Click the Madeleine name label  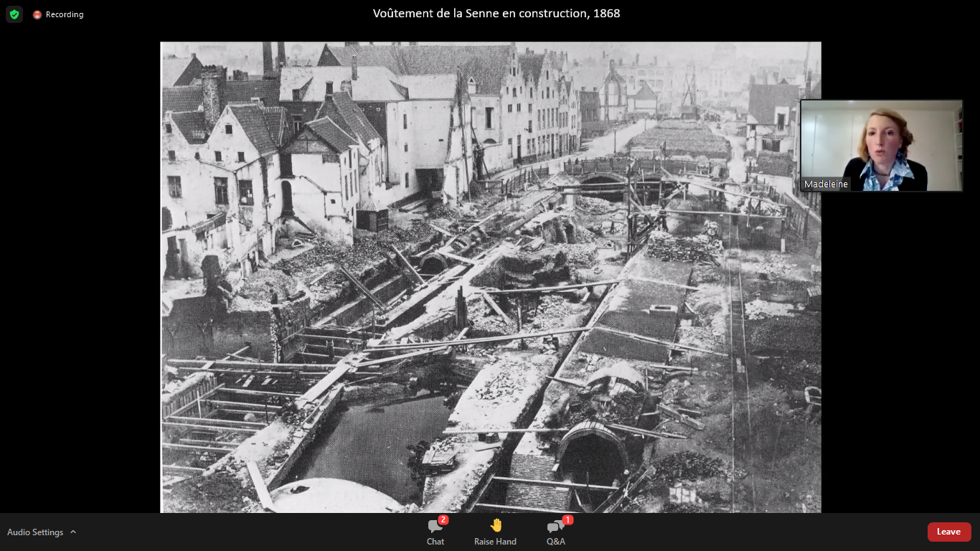[826, 184]
